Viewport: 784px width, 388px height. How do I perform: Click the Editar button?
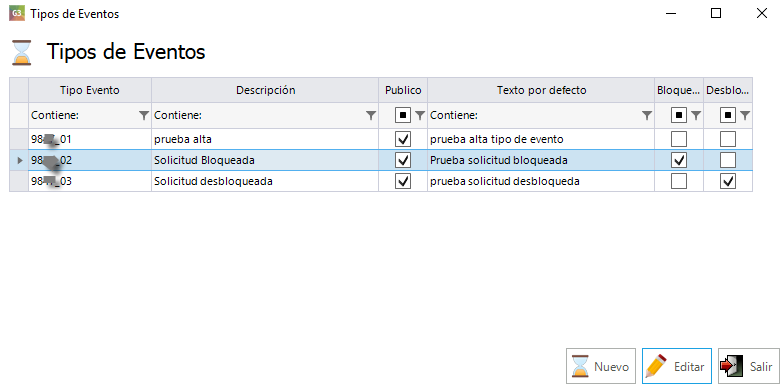[676, 366]
